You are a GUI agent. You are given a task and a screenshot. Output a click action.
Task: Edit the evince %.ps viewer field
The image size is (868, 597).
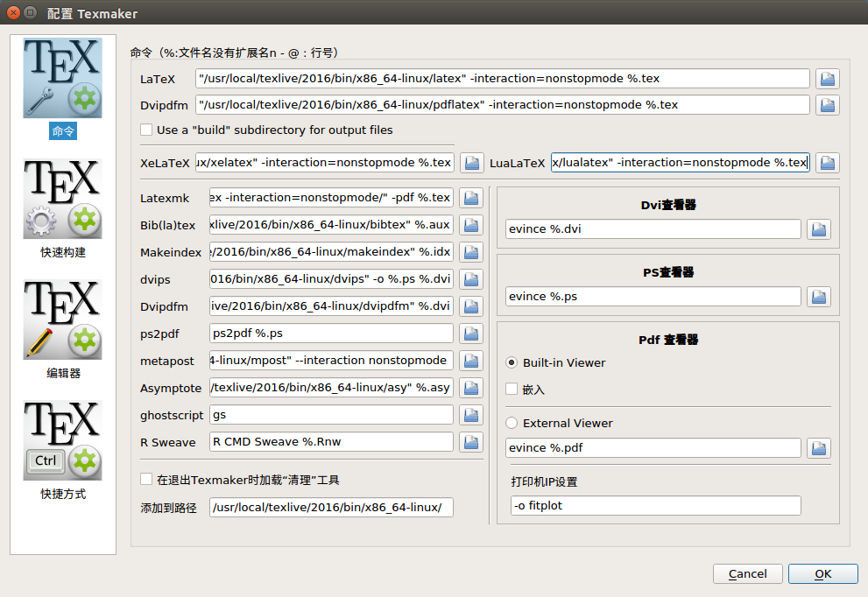pyautogui.click(x=653, y=297)
